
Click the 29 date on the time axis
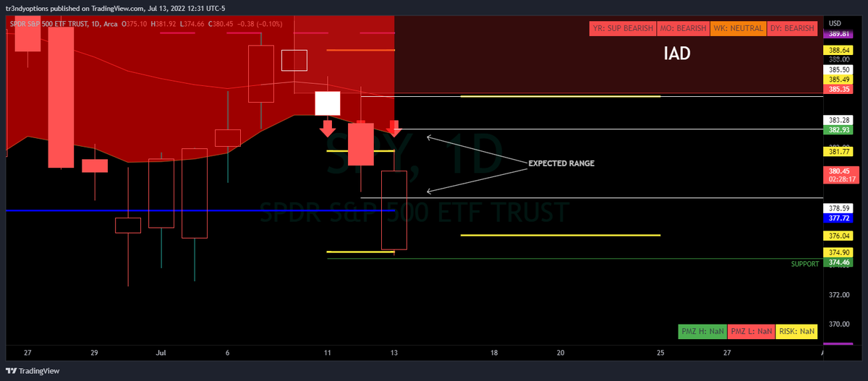[x=94, y=353]
